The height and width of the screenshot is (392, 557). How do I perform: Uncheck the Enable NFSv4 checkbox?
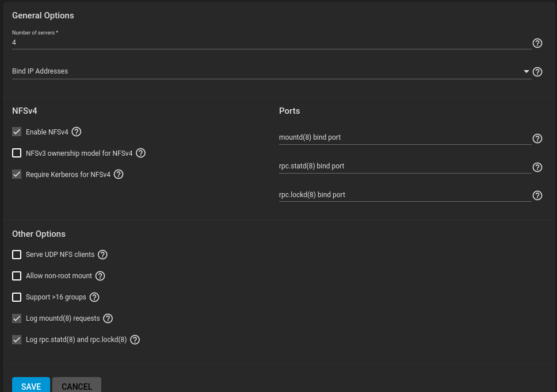17,132
